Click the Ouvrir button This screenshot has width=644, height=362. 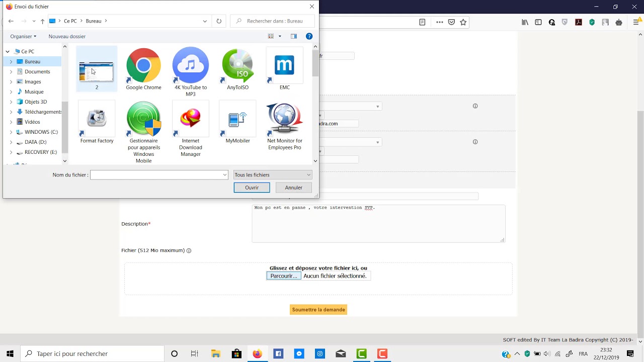point(252,188)
